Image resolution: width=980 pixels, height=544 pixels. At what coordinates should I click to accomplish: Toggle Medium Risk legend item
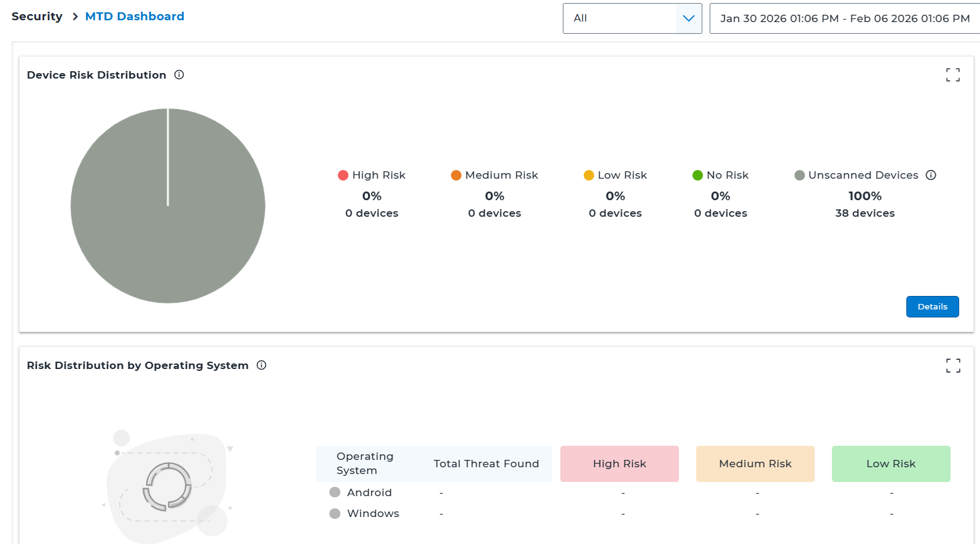coord(495,175)
